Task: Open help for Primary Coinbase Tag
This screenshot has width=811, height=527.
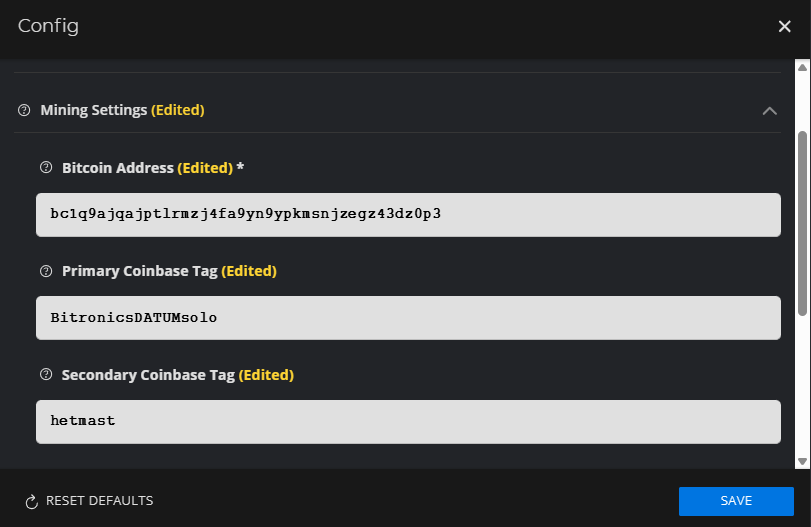Action: (45, 271)
